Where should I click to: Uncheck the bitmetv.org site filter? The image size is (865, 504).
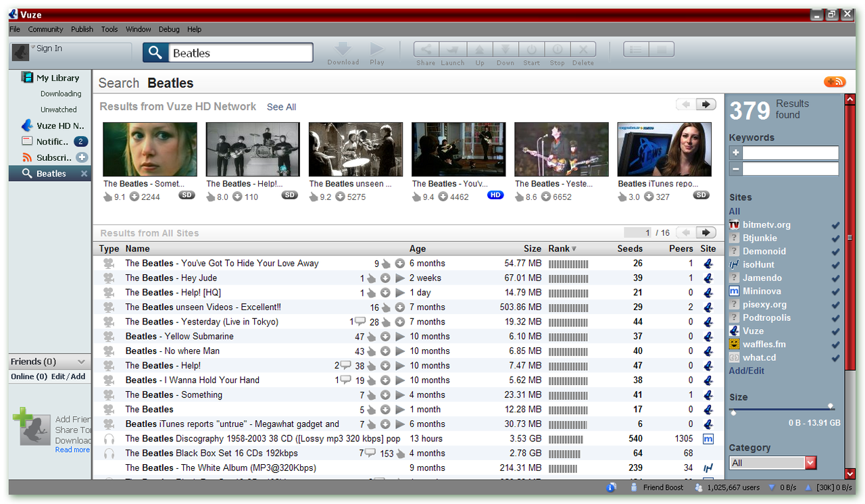835,225
